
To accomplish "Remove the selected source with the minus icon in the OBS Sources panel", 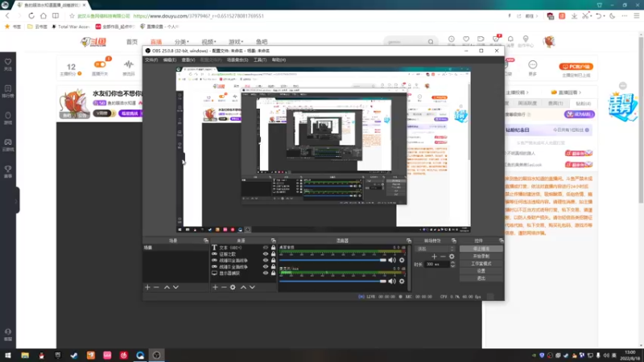I will (224, 287).
